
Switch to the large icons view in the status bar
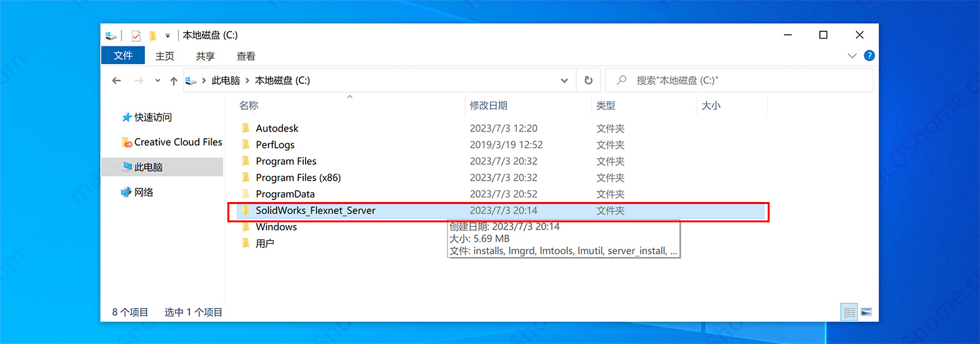pyautogui.click(x=866, y=313)
